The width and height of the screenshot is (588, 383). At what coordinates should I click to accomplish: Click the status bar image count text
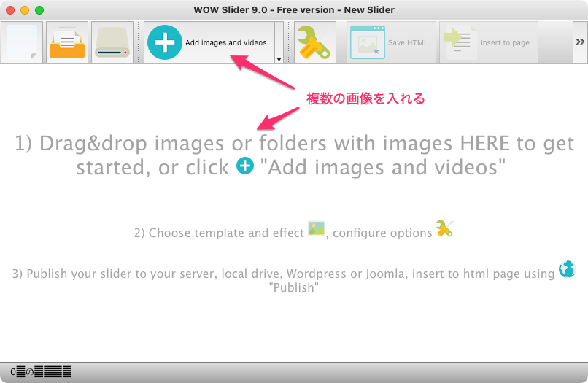[x=42, y=372]
